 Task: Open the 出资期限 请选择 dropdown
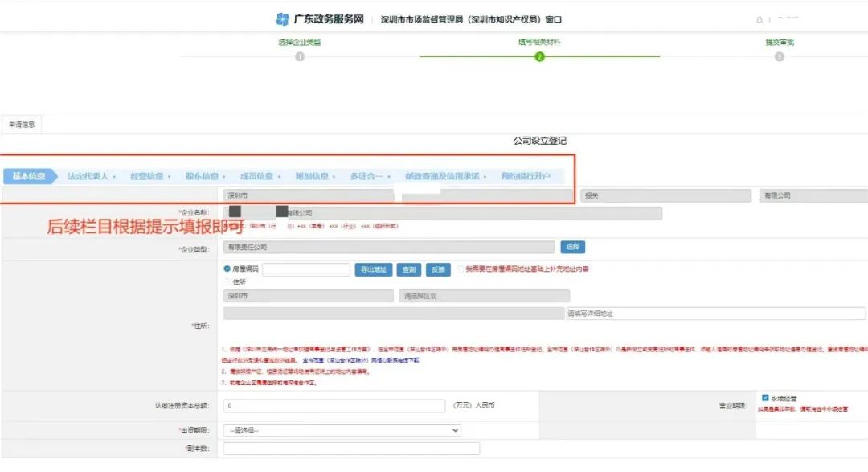pyautogui.click(x=342, y=430)
